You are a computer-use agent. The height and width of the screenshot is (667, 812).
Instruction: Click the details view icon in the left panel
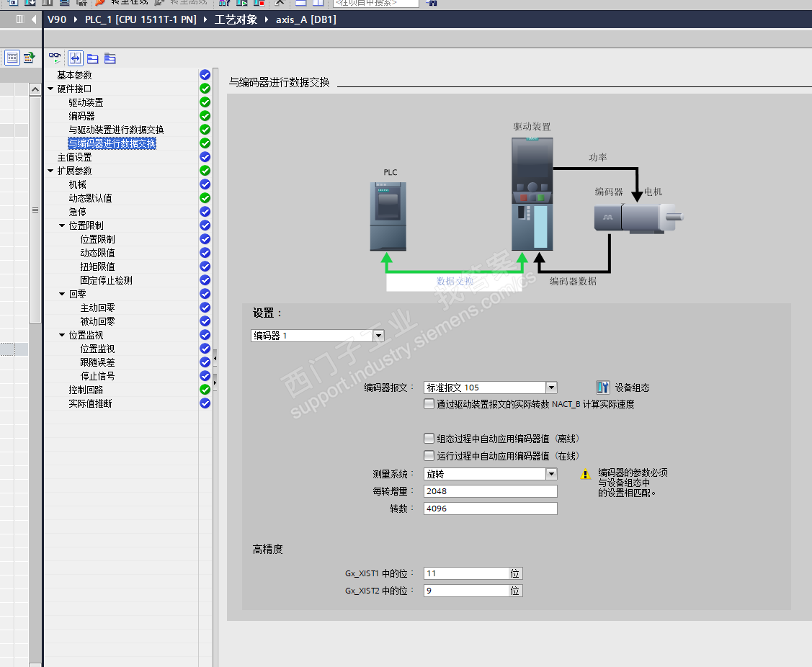point(12,58)
